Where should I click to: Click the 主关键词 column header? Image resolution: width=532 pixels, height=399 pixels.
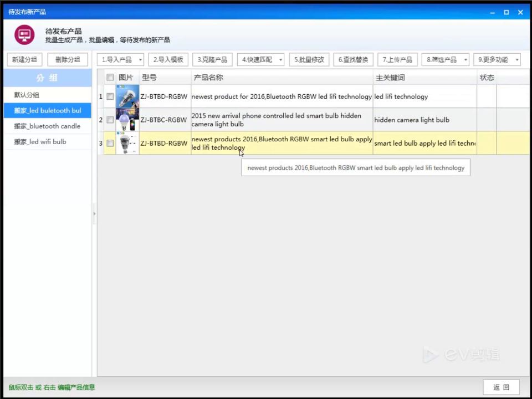[x=425, y=78]
